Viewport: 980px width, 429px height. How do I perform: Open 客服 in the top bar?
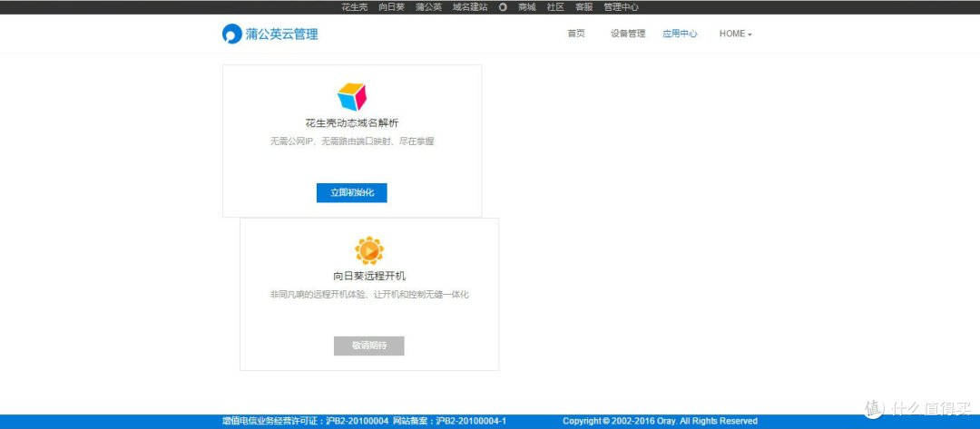coord(584,7)
